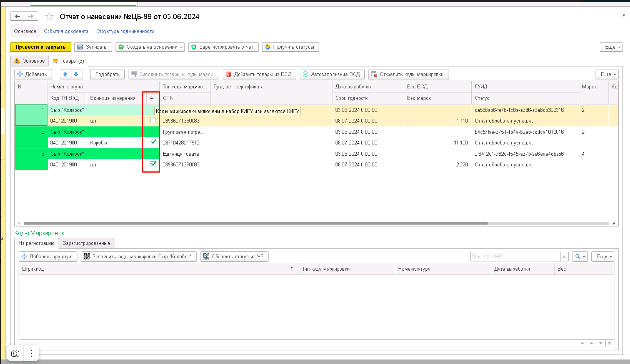Move selected row up with blue arrow
The height and width of the screenshot is (364, 630).
click(66, 74)
